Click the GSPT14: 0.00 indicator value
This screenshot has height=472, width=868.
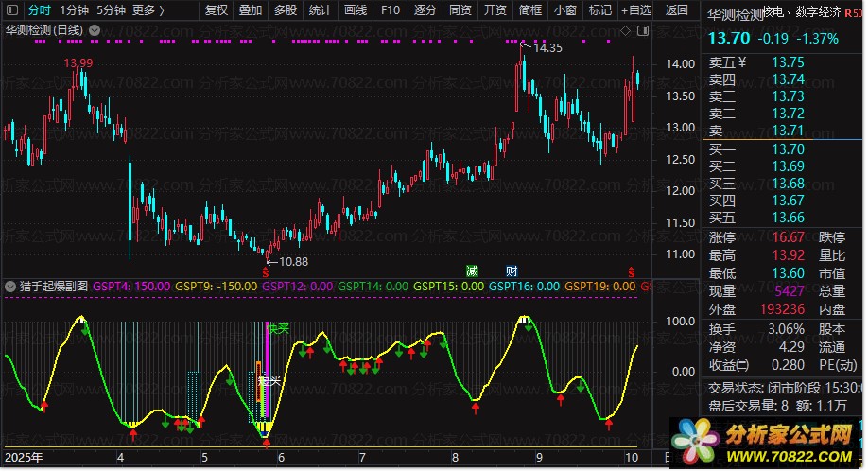point(373,287)
